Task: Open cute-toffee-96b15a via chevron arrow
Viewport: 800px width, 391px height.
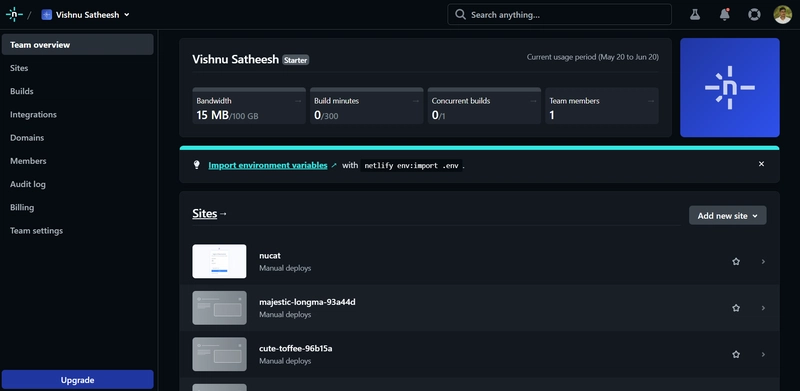Action: tap(763, 354)
